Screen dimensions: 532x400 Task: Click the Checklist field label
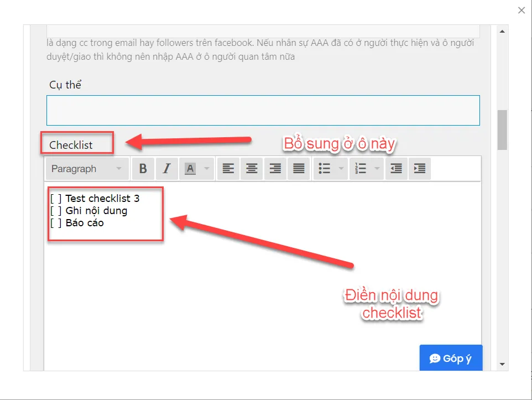click(71, 145)
